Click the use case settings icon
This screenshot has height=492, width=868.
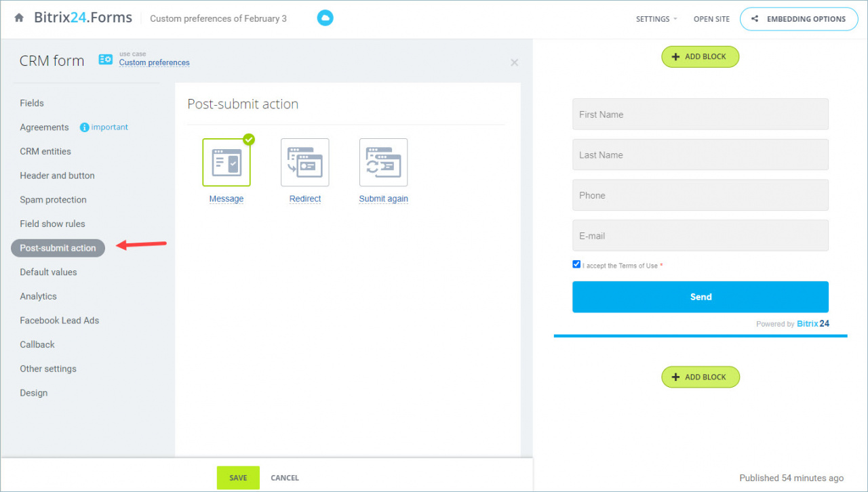[x=106, y=60]
